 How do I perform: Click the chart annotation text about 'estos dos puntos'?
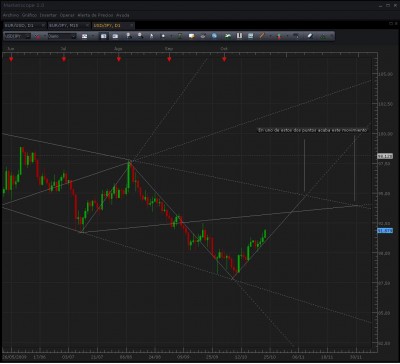click(x=313, y=130)
